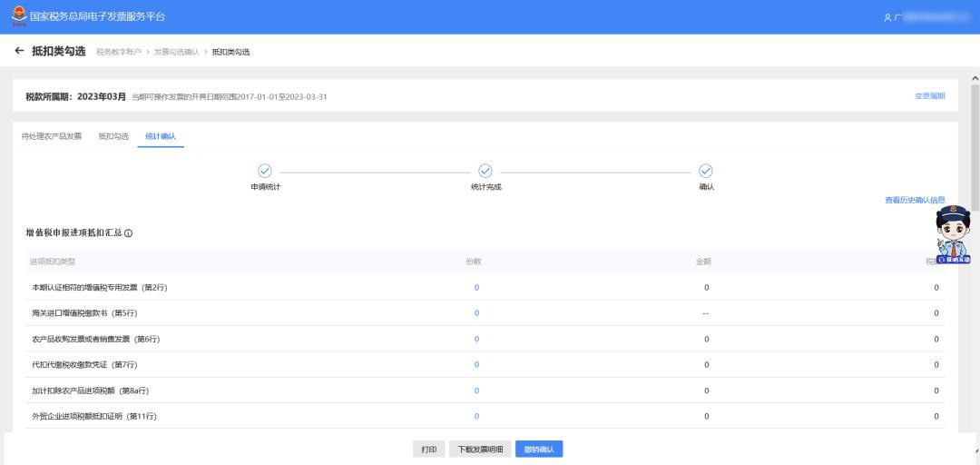Select the 统计确认 tab
The height and width of the screenshot is (465, 980).
(x=161, y=136)
